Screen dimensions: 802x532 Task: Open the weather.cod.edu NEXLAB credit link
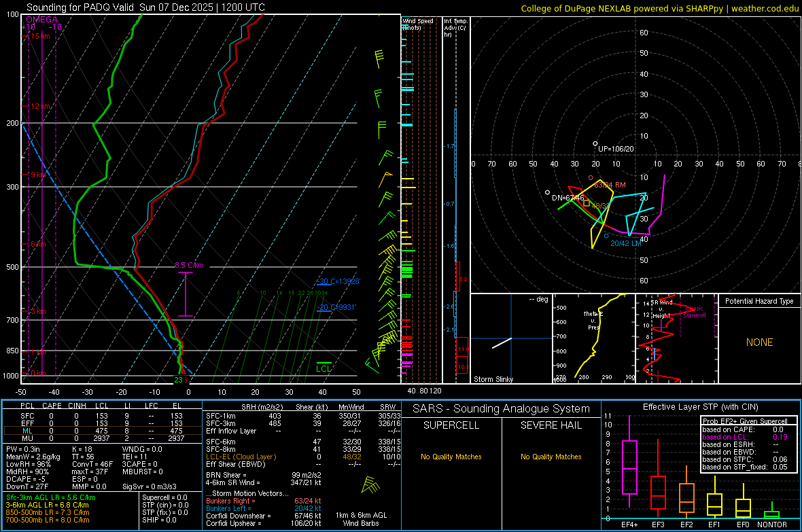click(x=659, y=8)
